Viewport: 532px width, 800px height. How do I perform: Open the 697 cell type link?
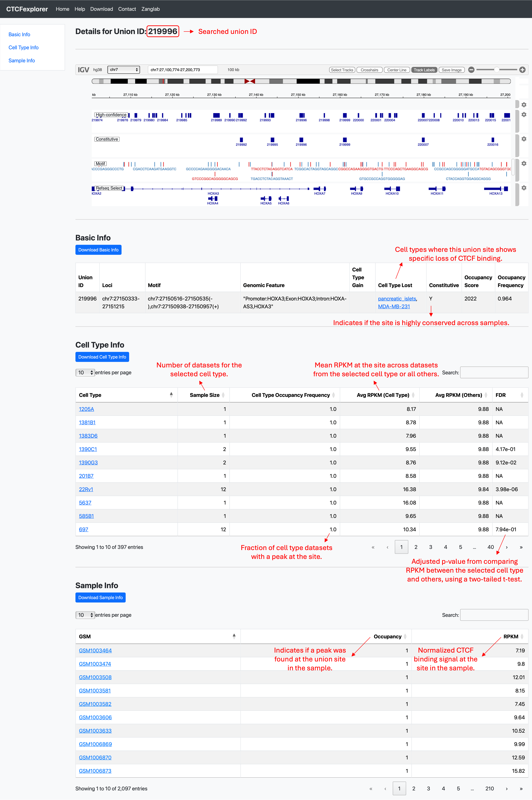click(83, 529)
